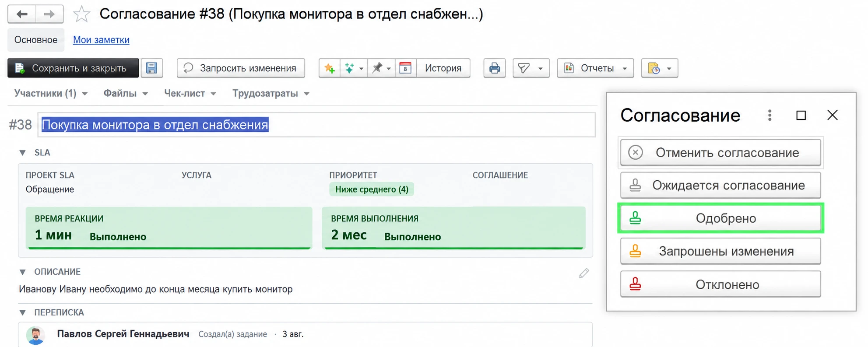The image size is (868, 347).
Task: Click the star with plus icon
Action: click(x=330, y=68)
